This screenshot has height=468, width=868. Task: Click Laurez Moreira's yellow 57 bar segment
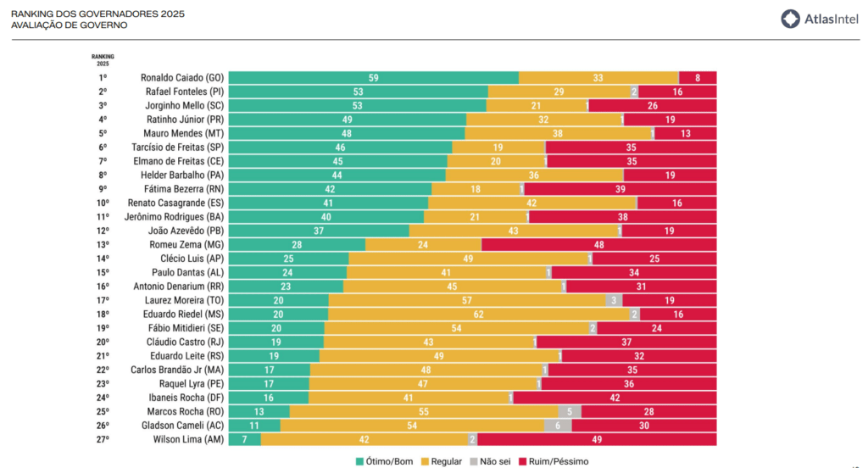pos(467,300)
